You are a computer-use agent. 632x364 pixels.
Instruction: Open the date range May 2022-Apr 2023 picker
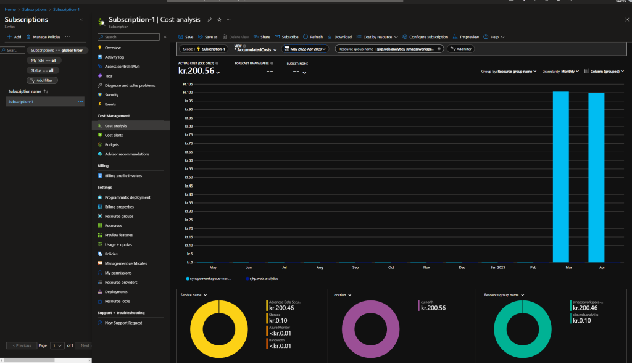(306, 48)
